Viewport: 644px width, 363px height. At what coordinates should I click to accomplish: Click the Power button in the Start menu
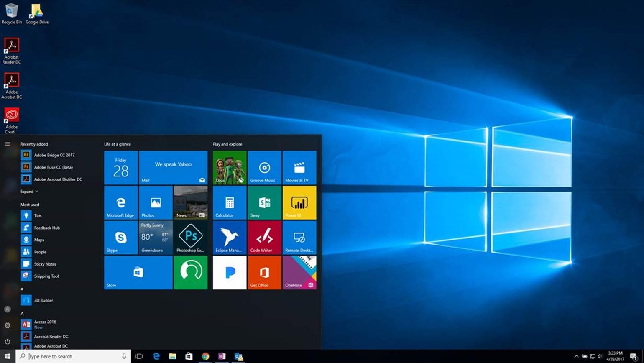point(8,341)
